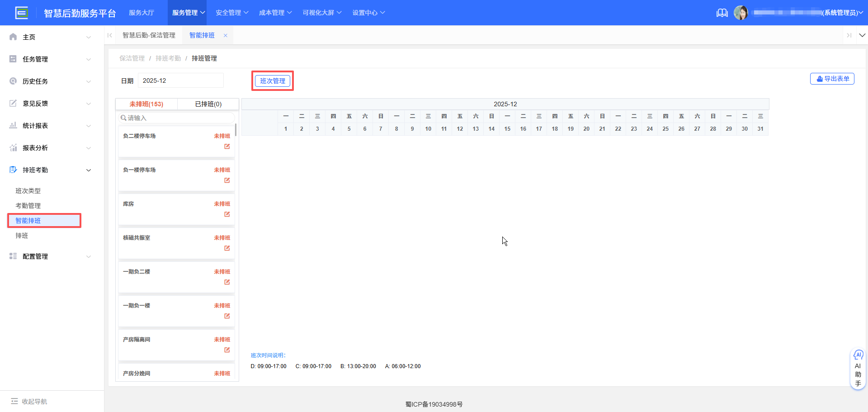Click the 收起导航 collapse navigation icon
The width and height of the screenshot is (868, 412).
pos(14,401)
